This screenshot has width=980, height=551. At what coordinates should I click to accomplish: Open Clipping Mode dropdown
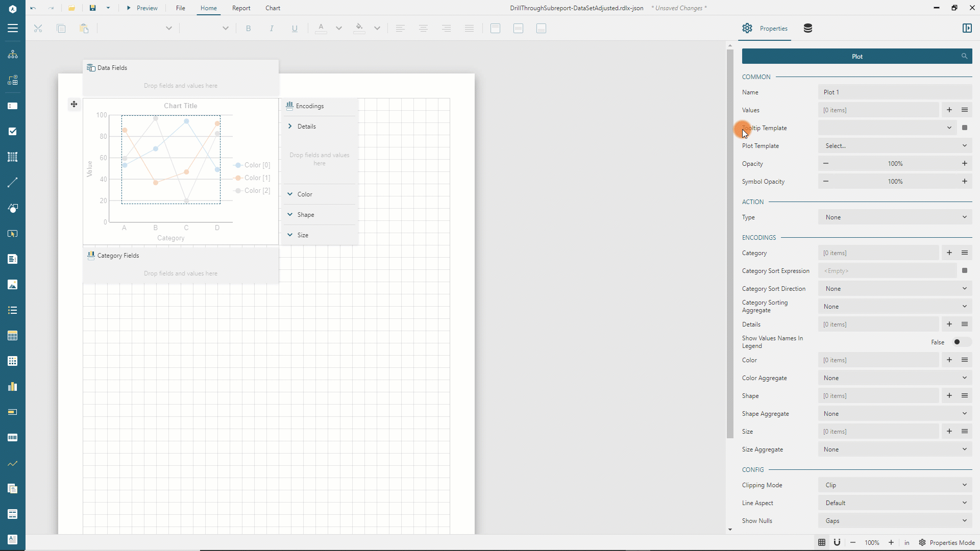tap(895, 485)
